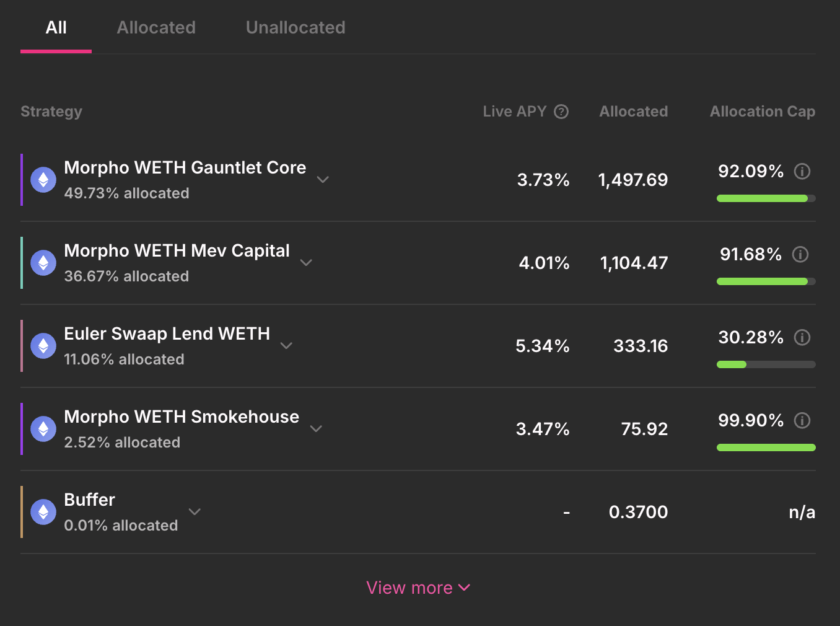Expand Morpho WETH Smokehouse strategy chevron

coord(316,429)
